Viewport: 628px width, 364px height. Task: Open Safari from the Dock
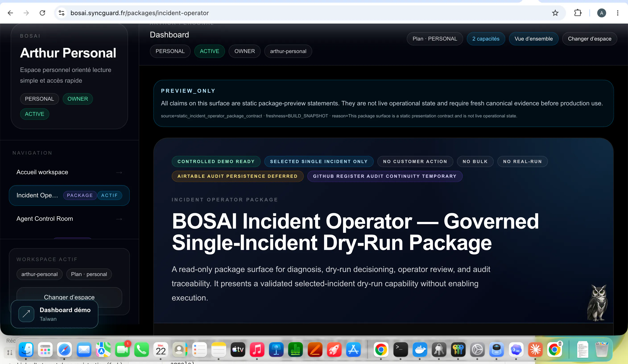click(x=64, y=350)
